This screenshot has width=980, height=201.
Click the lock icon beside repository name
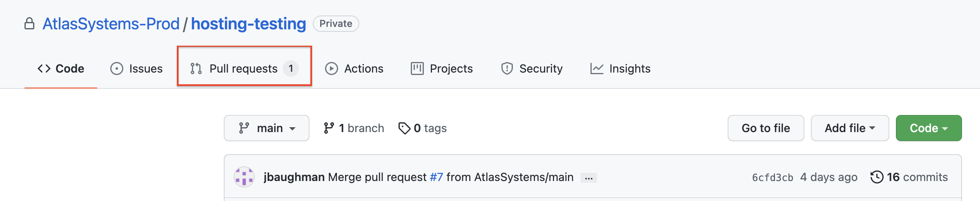[29, 24]
